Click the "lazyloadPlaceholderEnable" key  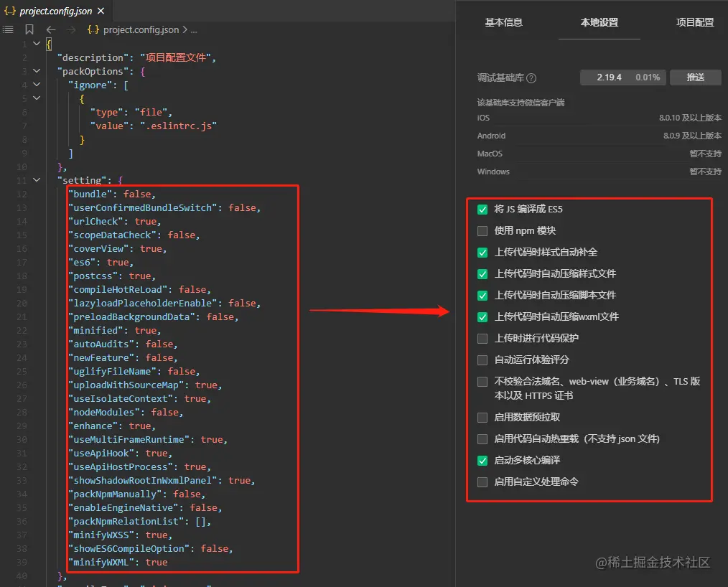[x=143, y=303]
